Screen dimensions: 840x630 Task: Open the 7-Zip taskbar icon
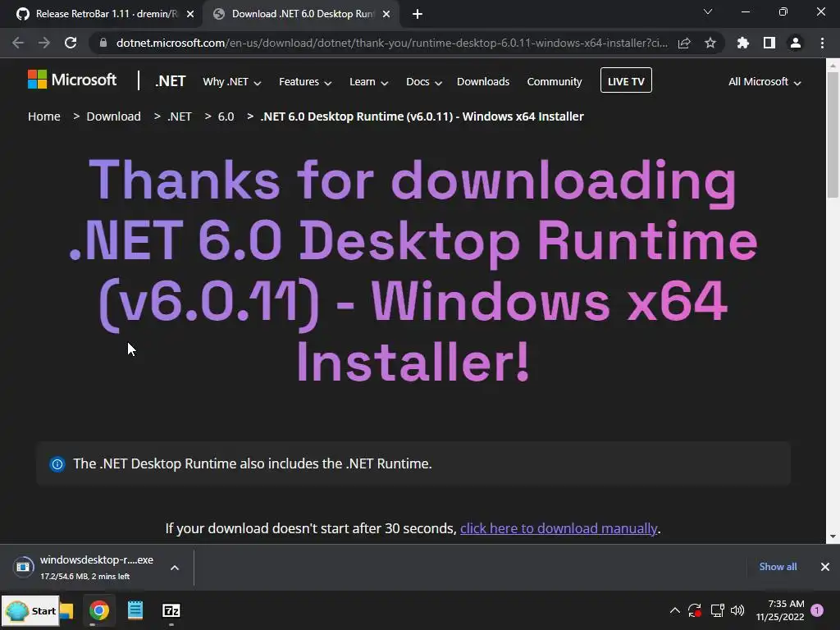[x=171, y=610]
